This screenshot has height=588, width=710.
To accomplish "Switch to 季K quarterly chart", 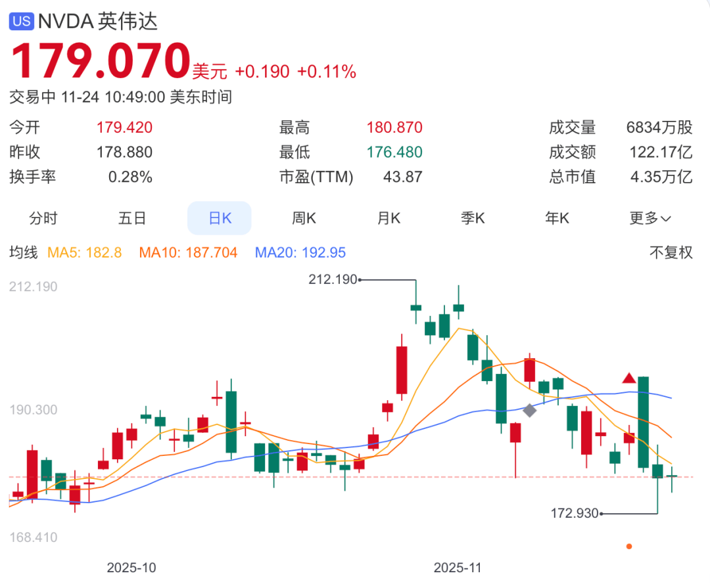I will click(x=473, y=219).
